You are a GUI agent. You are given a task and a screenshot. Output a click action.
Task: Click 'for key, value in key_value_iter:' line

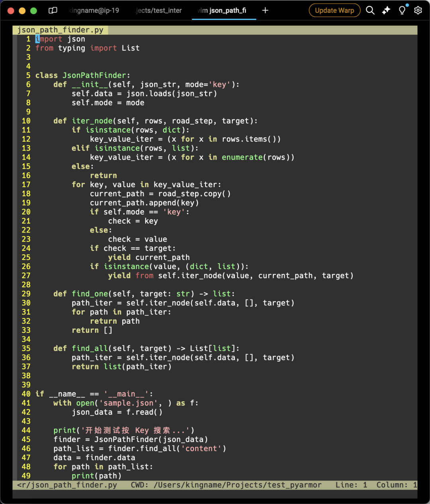[x=147, y=185]
